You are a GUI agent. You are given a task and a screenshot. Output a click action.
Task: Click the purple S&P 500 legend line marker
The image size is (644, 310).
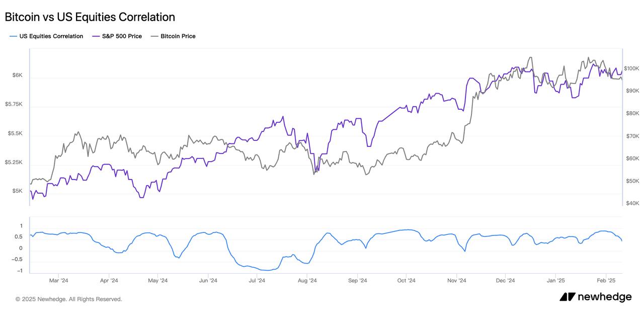[95, 36]
